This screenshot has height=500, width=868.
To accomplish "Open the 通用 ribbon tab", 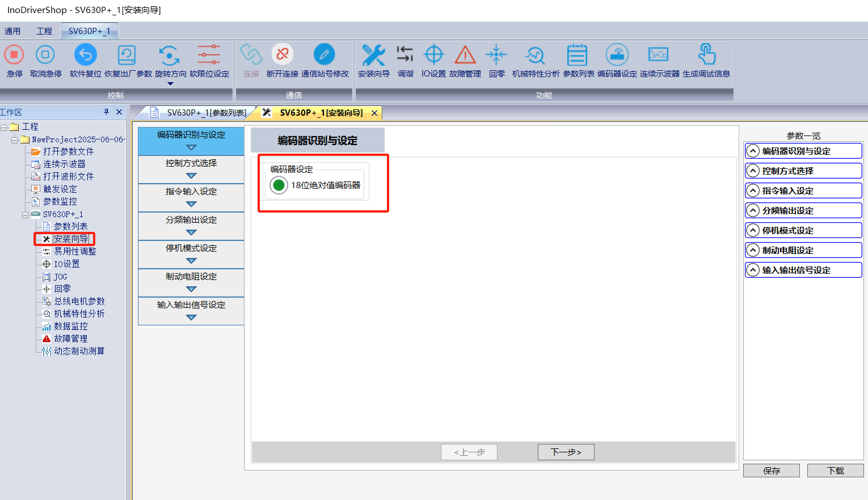I will click(12, 31).
